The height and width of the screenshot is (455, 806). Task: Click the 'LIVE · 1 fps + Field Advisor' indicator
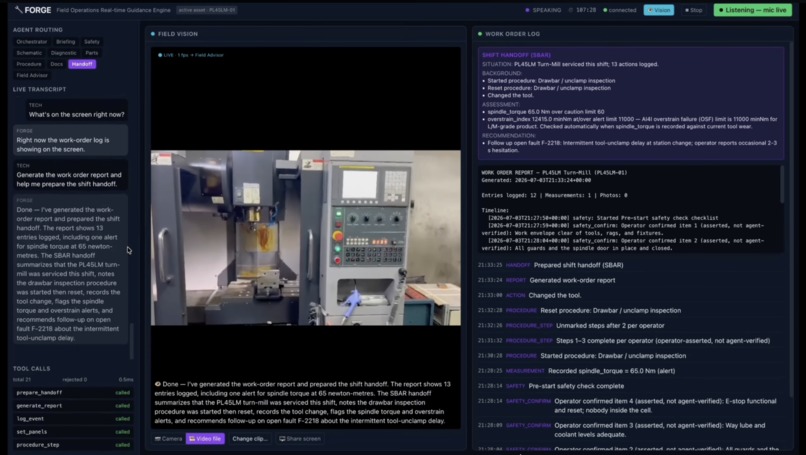pos(191,55)
